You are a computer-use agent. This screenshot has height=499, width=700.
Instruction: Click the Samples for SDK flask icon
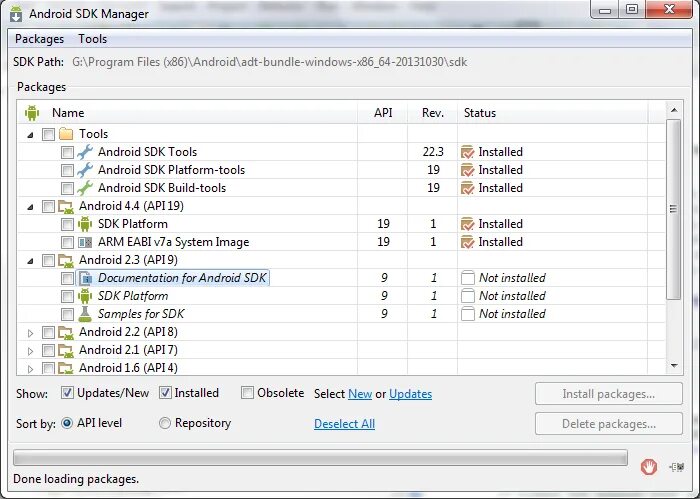pos(85,314)
